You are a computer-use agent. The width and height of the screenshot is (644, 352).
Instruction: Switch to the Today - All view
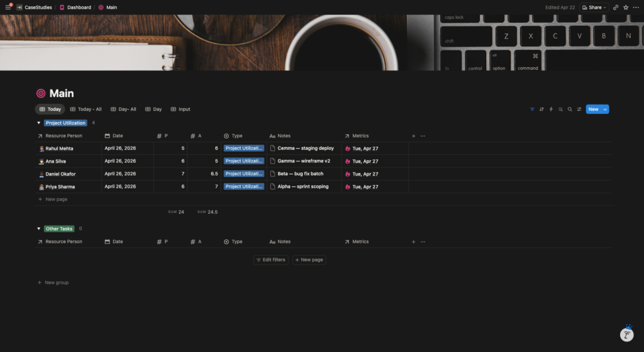pyautogui.click(x=86, y=110)
